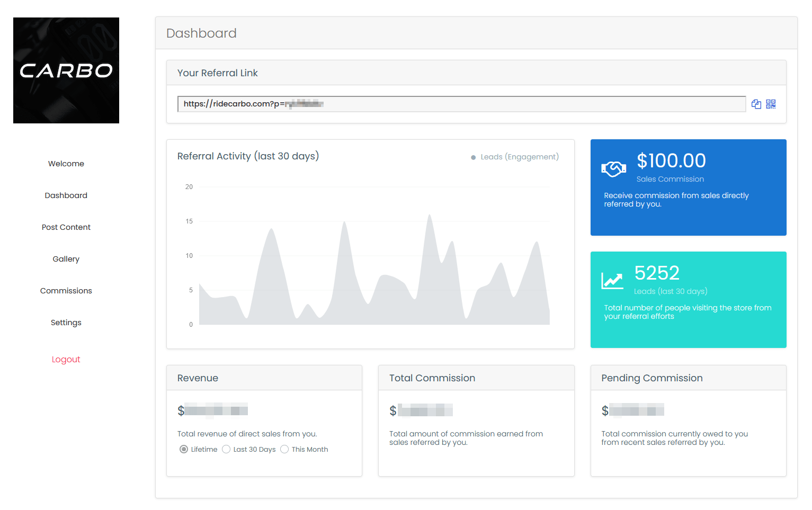Click inside the referral link text field

(x=461, y=104)
